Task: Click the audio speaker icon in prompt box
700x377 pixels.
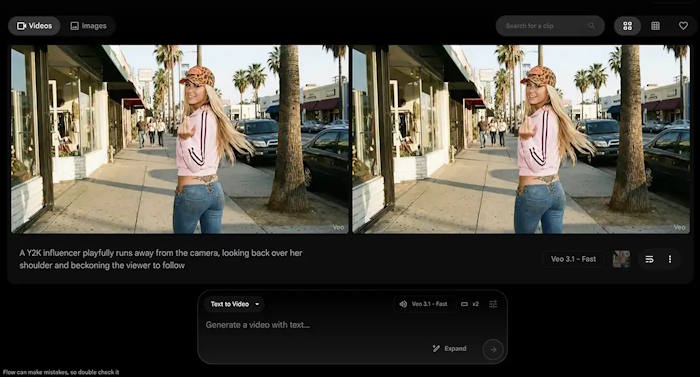Action: [x=403, y=304]
